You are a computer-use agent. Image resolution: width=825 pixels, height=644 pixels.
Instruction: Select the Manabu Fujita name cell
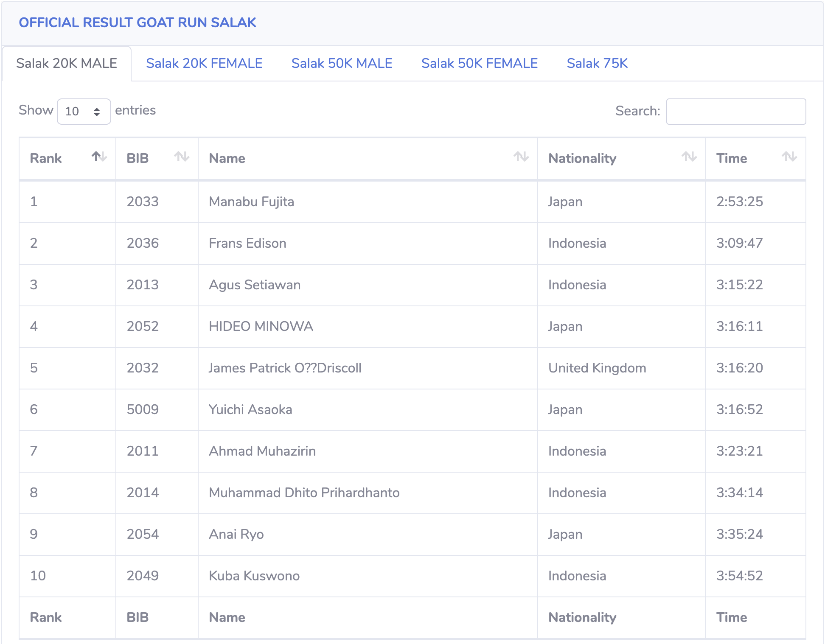(x=251, y=202)
